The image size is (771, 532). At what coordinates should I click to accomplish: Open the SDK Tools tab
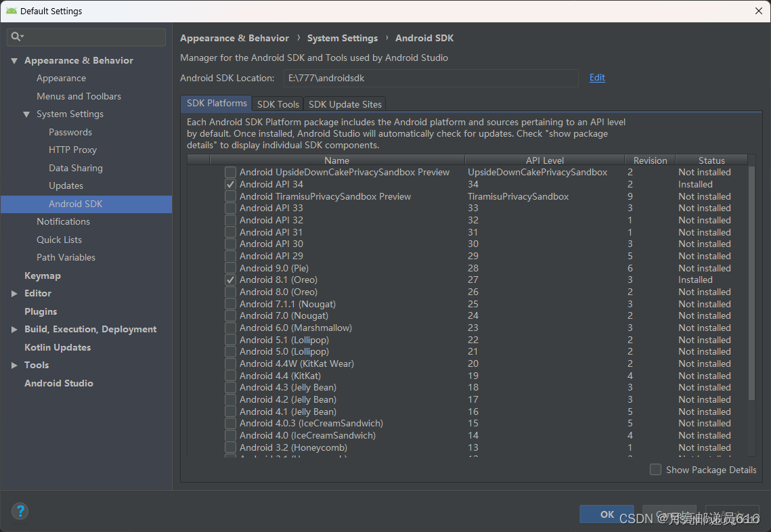[x=278, y=104]
